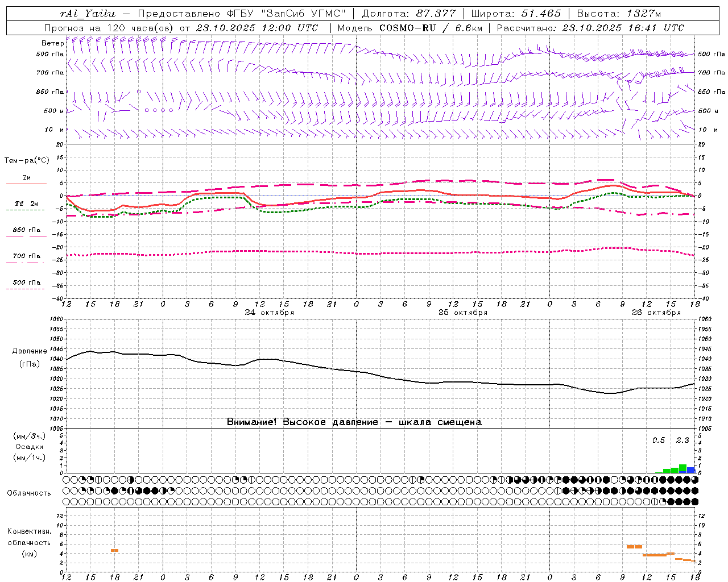Click the '850 гПа' temperature legend entry

pos(27,230)
